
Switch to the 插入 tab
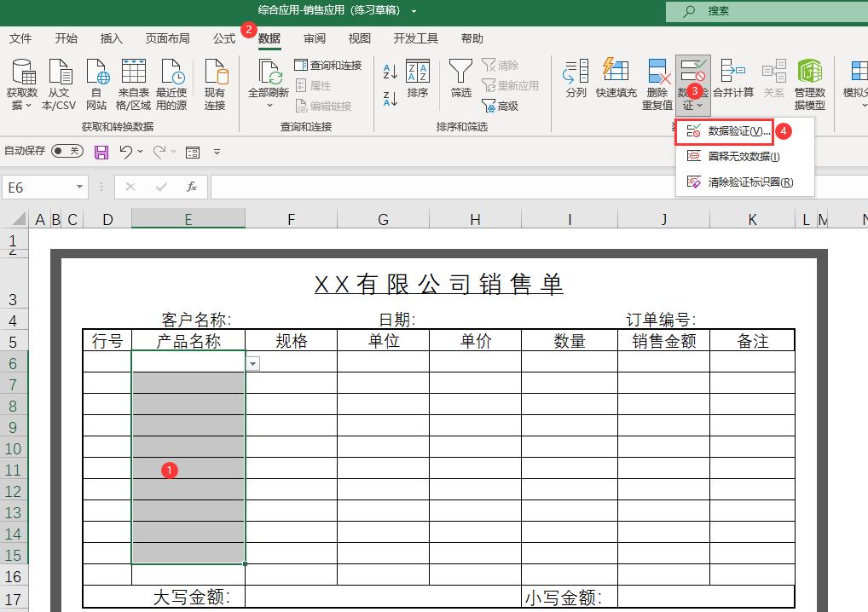point(111,38)
